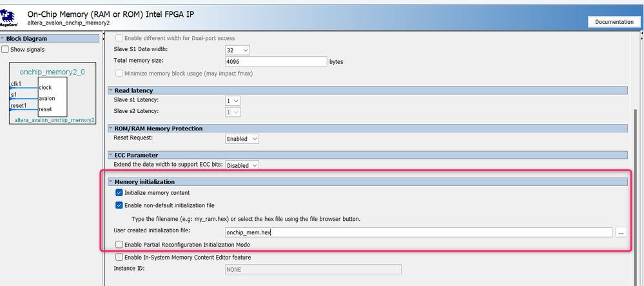Collapse the Block Diagram panel header

50,38
